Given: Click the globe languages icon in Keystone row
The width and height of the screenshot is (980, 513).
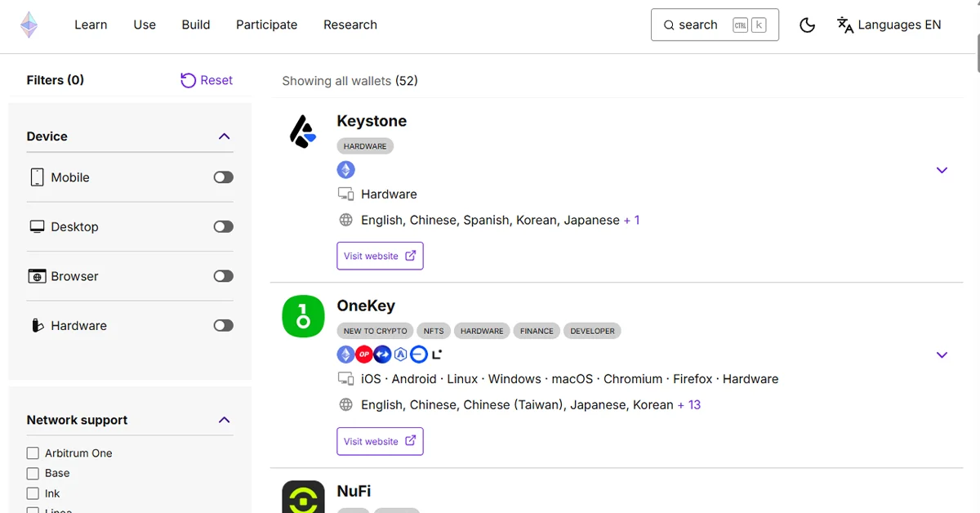Looking at the screenshot, I should [346, 220].
